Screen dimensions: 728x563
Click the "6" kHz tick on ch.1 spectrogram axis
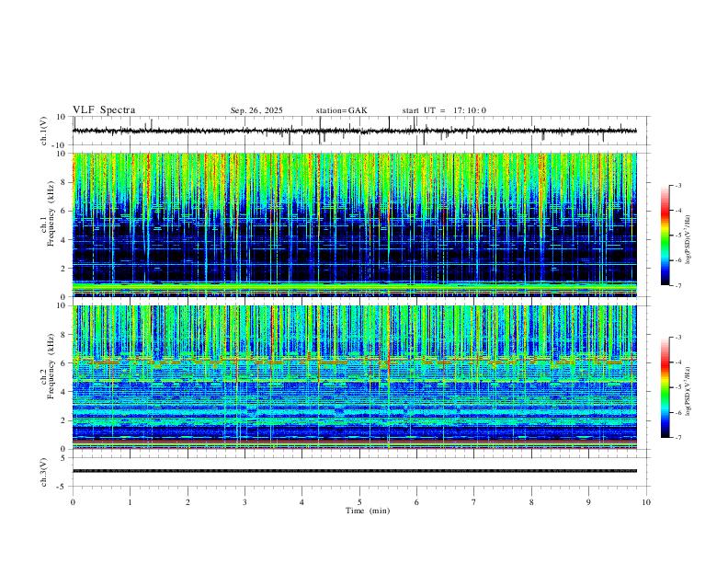pyautogui.click(x=64, y=211)
